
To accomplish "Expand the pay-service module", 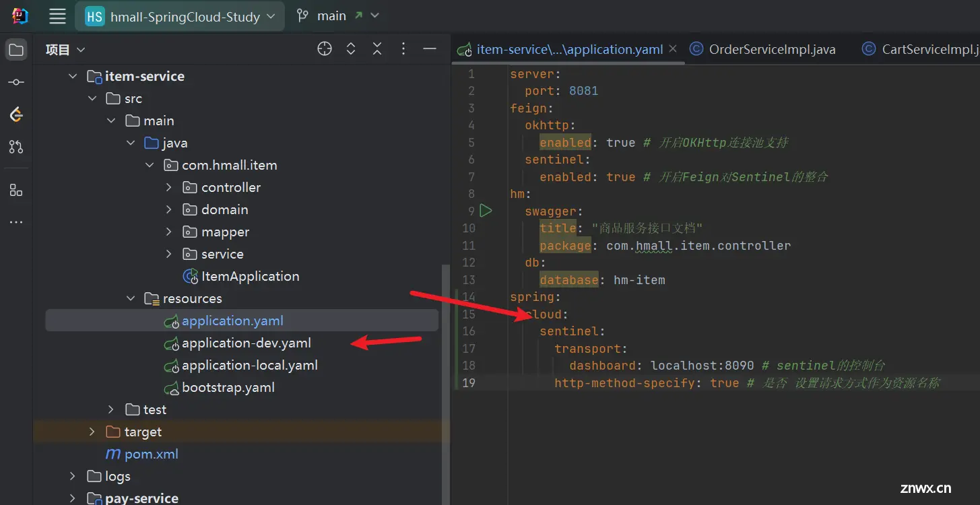I will tap(73, 499).
